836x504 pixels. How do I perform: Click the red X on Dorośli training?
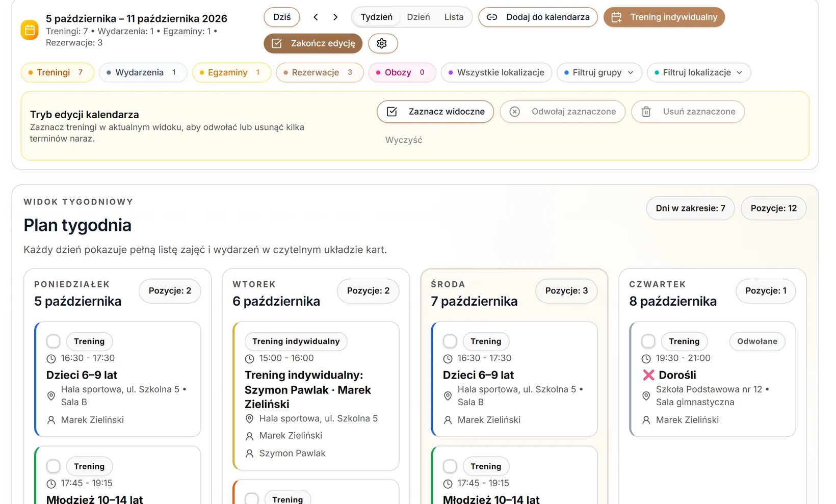(x=648, y=375)
